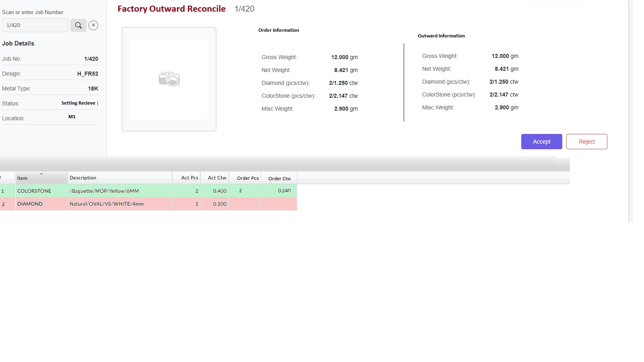Click the Order Ctw column header

[x=279, y=178]
